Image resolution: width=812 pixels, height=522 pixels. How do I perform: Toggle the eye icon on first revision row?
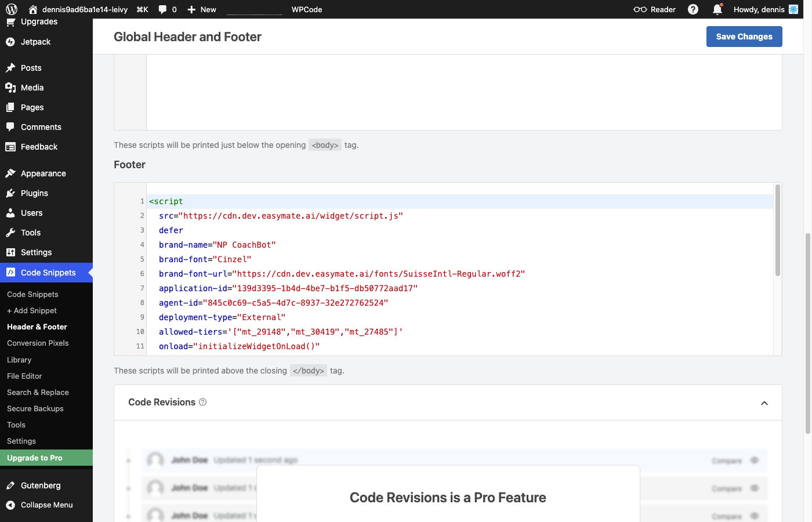(x=755, y=461)
